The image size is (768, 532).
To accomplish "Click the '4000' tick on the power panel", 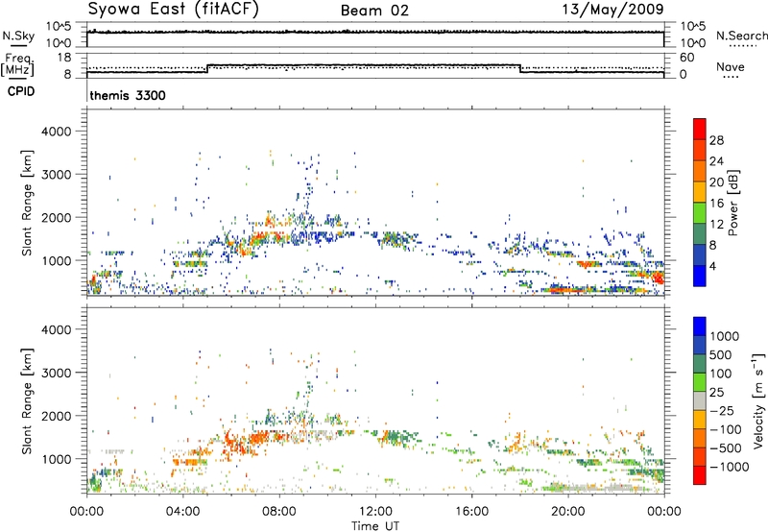I will 57,131.
